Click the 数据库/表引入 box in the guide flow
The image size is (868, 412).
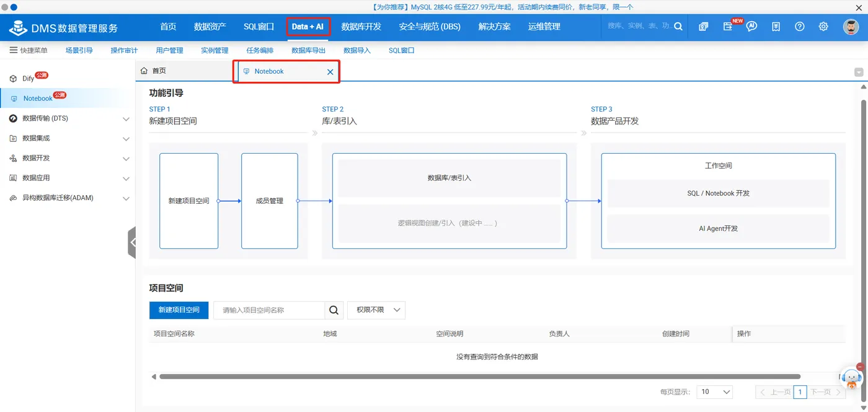pos(449,178)
